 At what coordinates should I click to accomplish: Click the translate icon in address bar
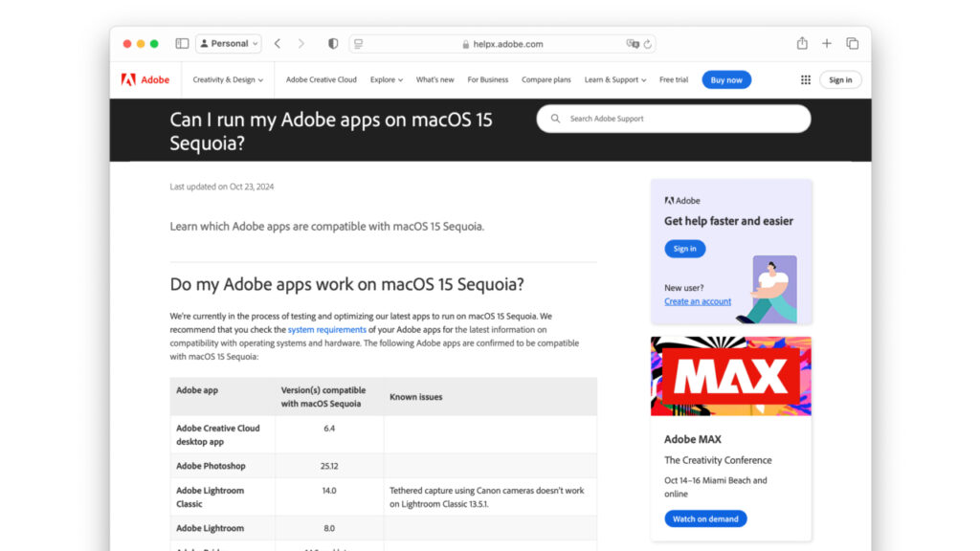tap(632, 44)
